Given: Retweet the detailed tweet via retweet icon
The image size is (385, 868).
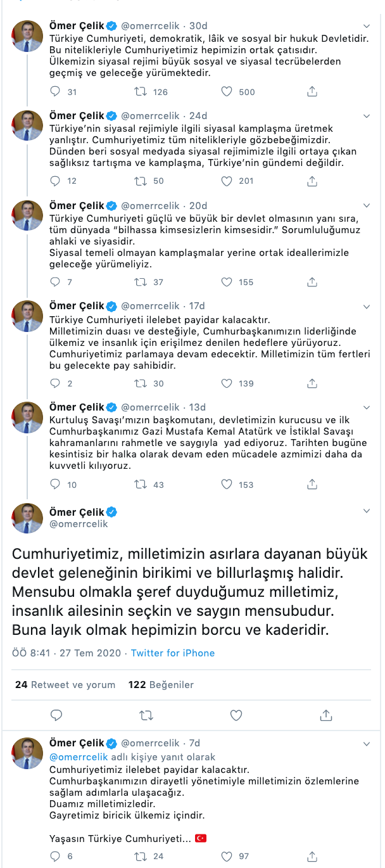Looking at the screenshot, I should (146, 715).
